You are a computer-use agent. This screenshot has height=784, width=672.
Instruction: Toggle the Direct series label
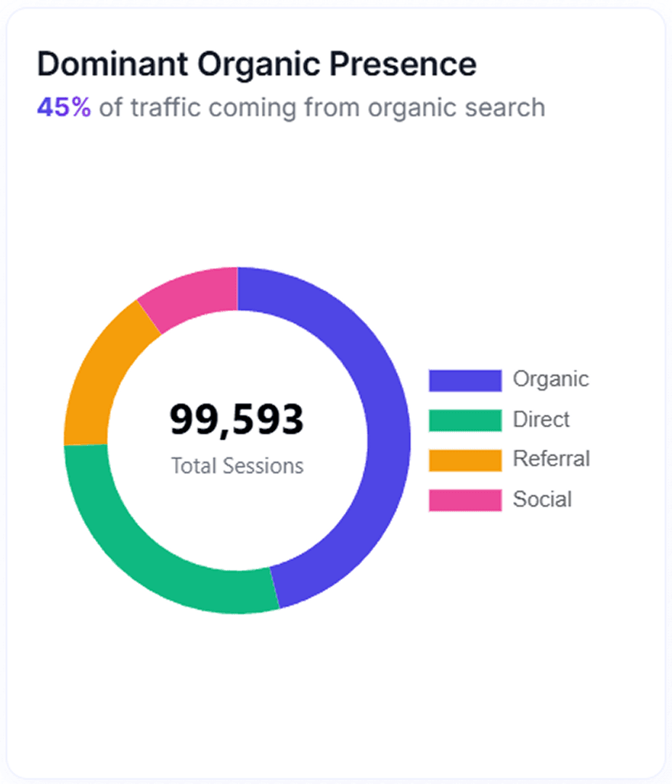coord(541,420)
